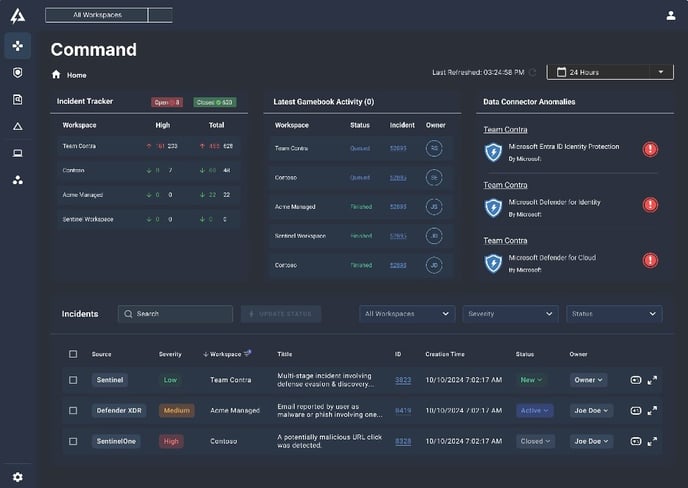Open the triangle alerts sidebar icon
This screenshot has height=488, width=688.
(18, 126)
